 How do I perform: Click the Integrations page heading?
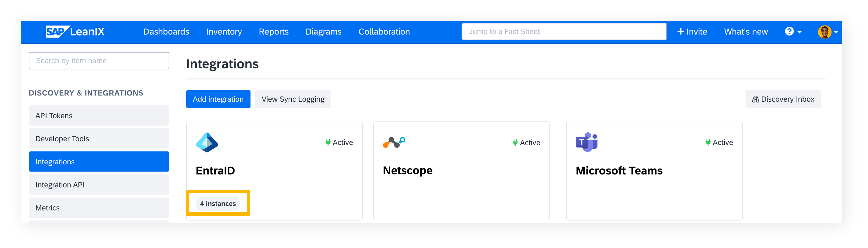click(x=222, y=64)
